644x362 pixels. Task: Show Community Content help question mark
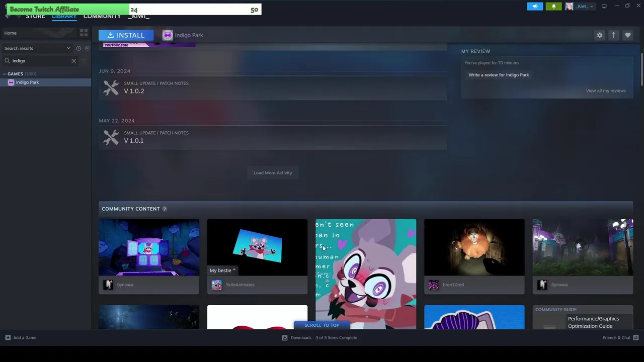point(165,209)
